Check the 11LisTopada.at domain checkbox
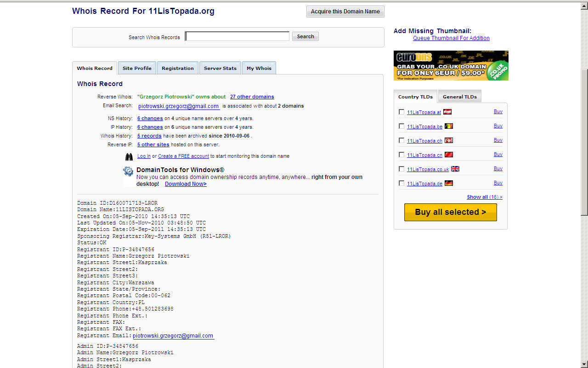 [401, 112]
